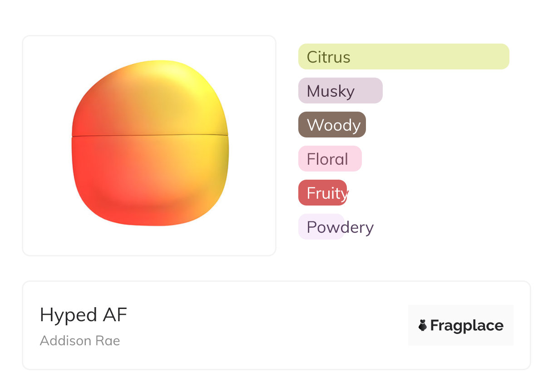Click the Woody text label
The height and width of the screenshot is (392, 553).
coord(334,125)
